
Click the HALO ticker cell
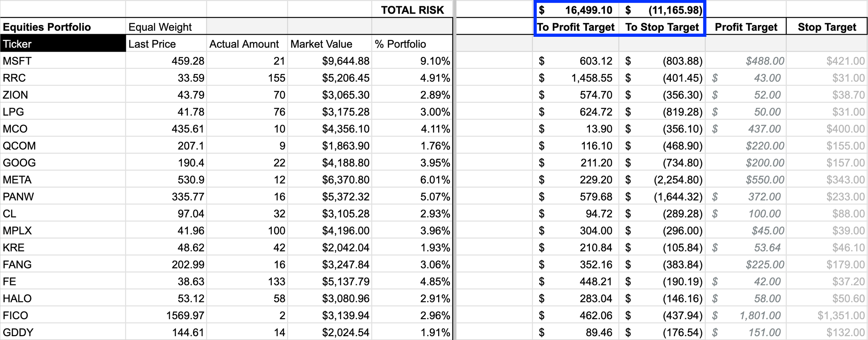pyautogui.click(x=63, y=298)
